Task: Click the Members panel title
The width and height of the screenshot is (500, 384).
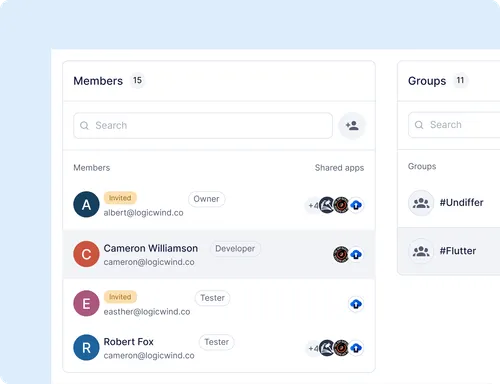Action: point(98,81)
